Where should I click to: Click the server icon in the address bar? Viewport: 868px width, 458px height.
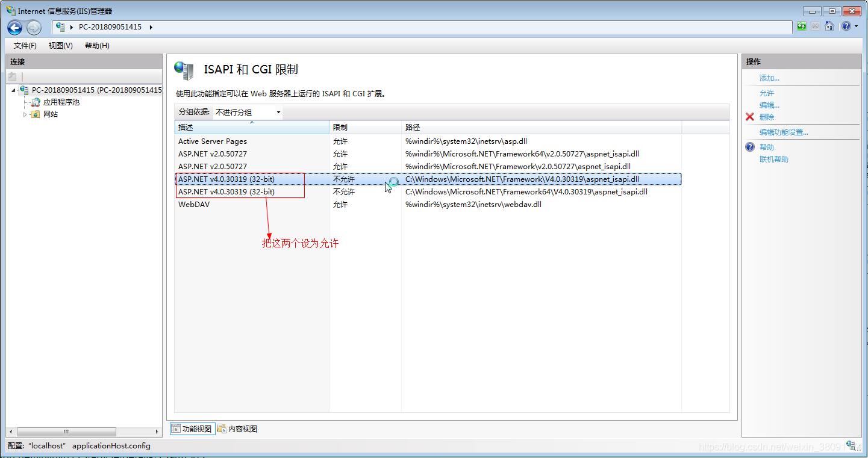pos(61,27)
